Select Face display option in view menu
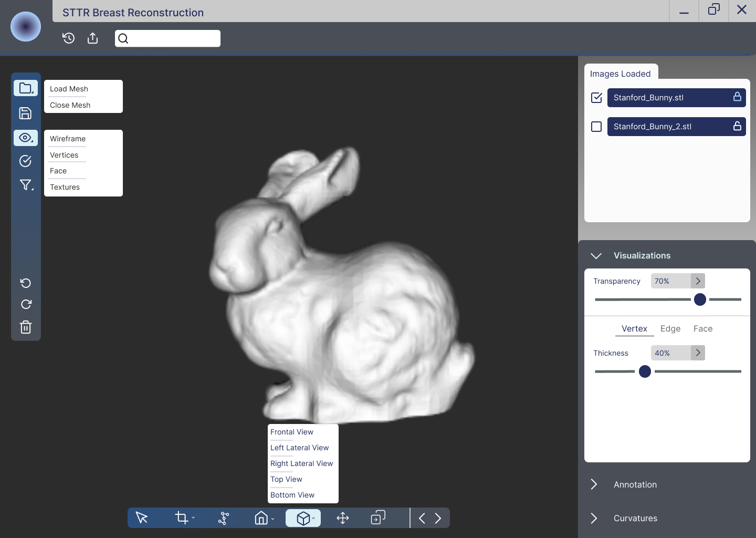This screenshot has width=756, height=538. click(x=58, y=171)
